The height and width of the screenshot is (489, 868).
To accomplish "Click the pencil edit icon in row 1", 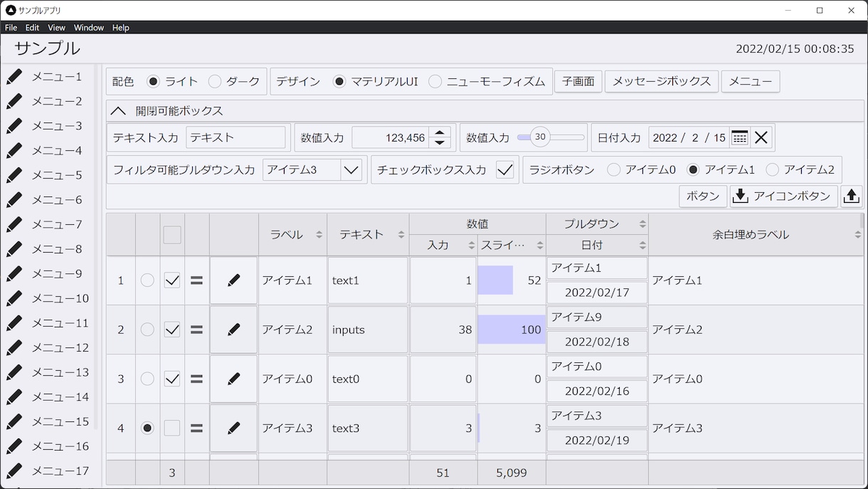I will [234, 280].
